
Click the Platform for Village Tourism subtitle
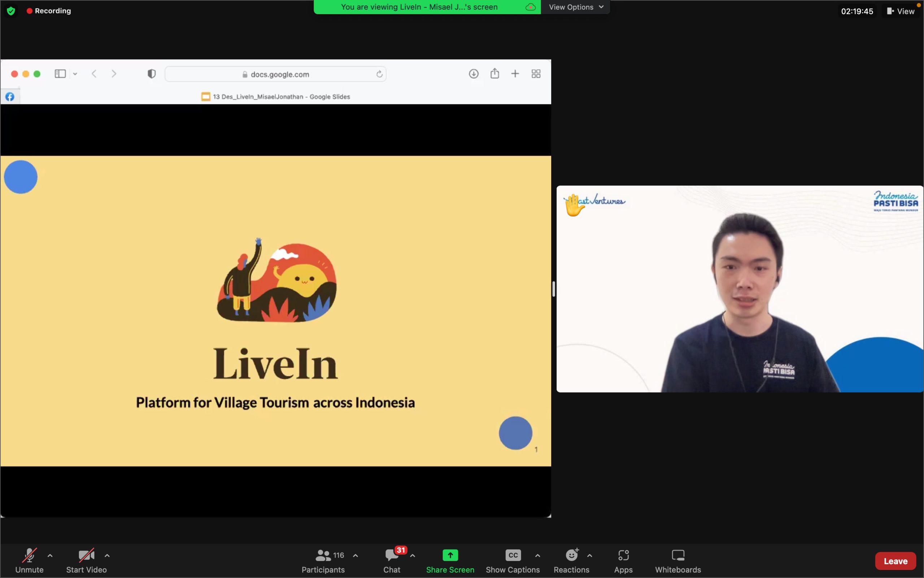[x=275, y=402]
